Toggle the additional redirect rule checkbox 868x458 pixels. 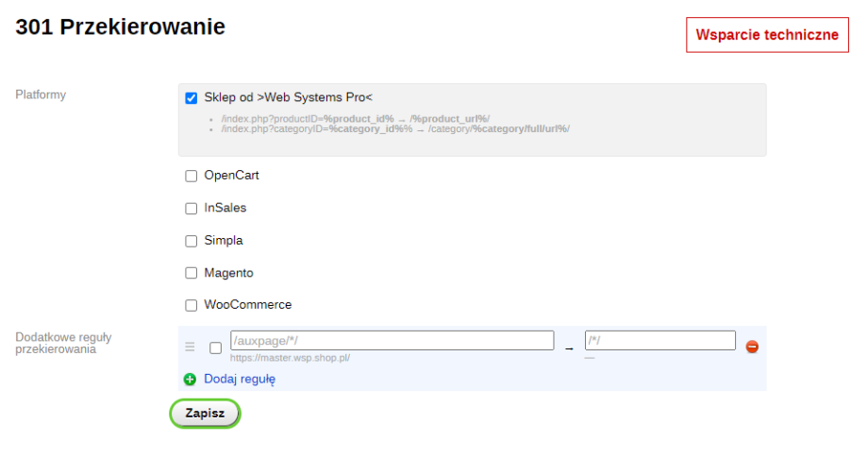pyautogui.click(x=215, y=348)
